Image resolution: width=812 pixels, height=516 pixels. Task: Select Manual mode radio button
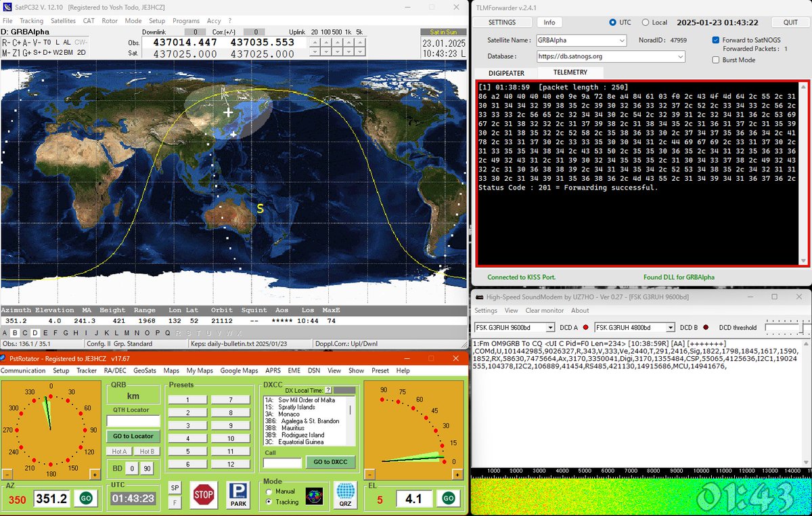[x=270, y=492]
